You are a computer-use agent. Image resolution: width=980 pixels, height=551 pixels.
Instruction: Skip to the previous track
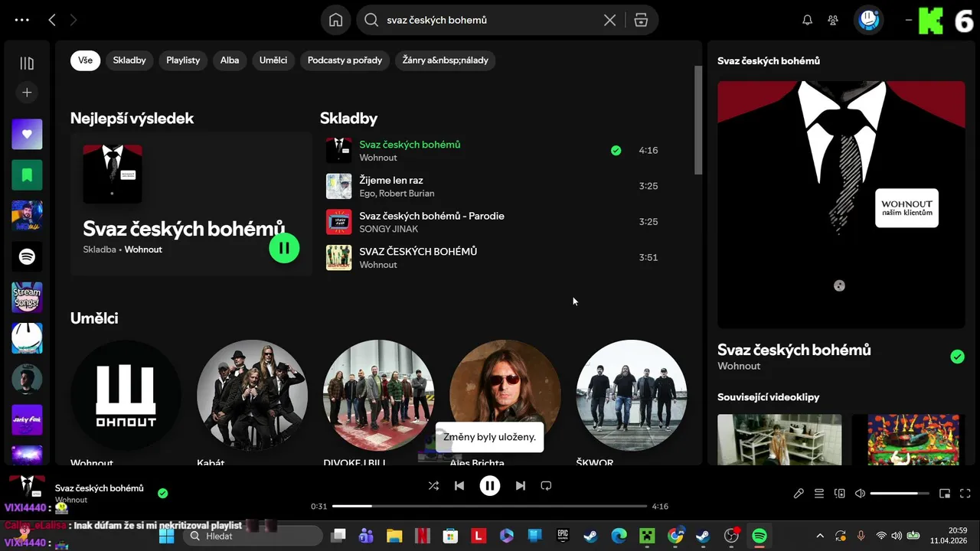point(459,485)
